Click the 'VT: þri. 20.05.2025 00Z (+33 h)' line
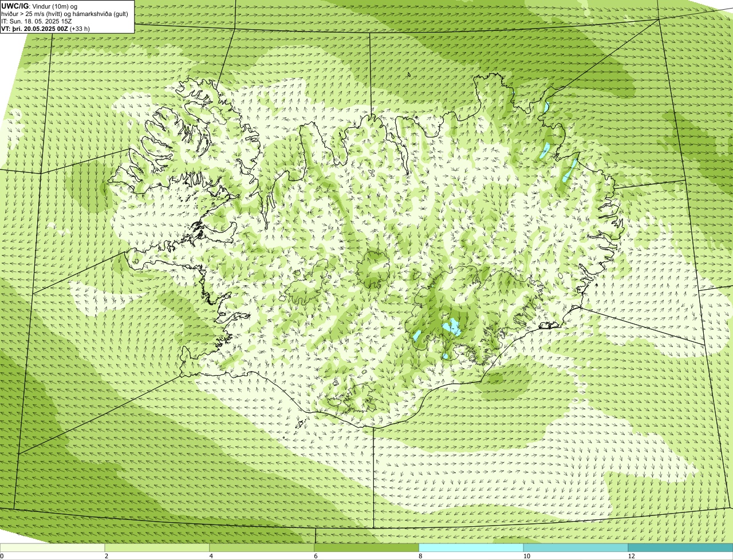This screenshot has height=560, width=733. [x=46, y=29]
